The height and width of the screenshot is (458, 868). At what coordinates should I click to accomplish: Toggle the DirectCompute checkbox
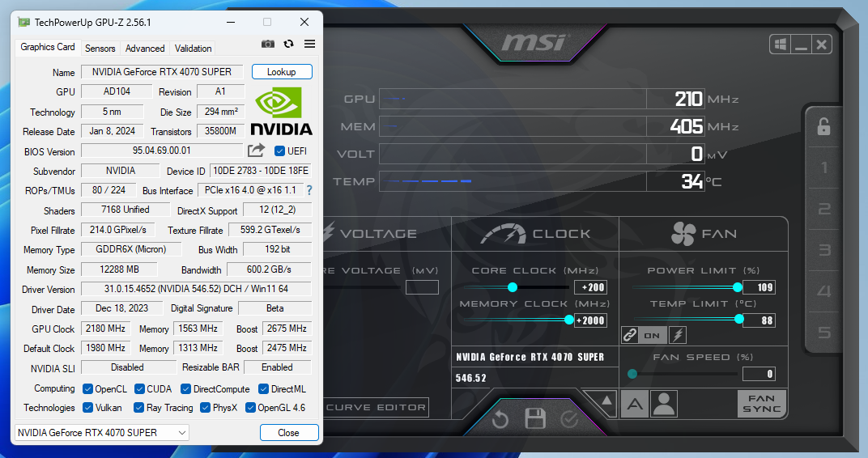(x=186, y=389)
